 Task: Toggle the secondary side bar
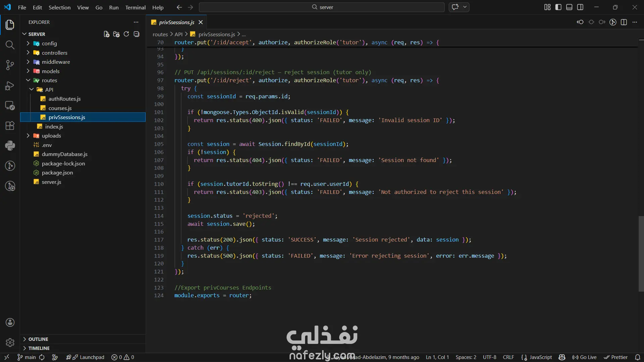click(x=580, y=7)
